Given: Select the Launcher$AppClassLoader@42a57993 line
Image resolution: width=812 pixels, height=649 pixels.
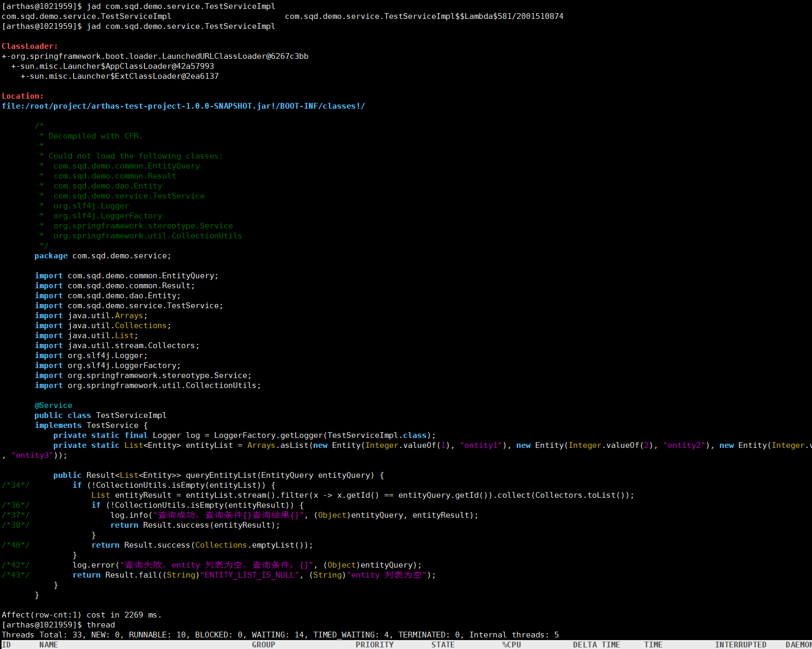Looking at the screenshot, I should coord(112,66).
